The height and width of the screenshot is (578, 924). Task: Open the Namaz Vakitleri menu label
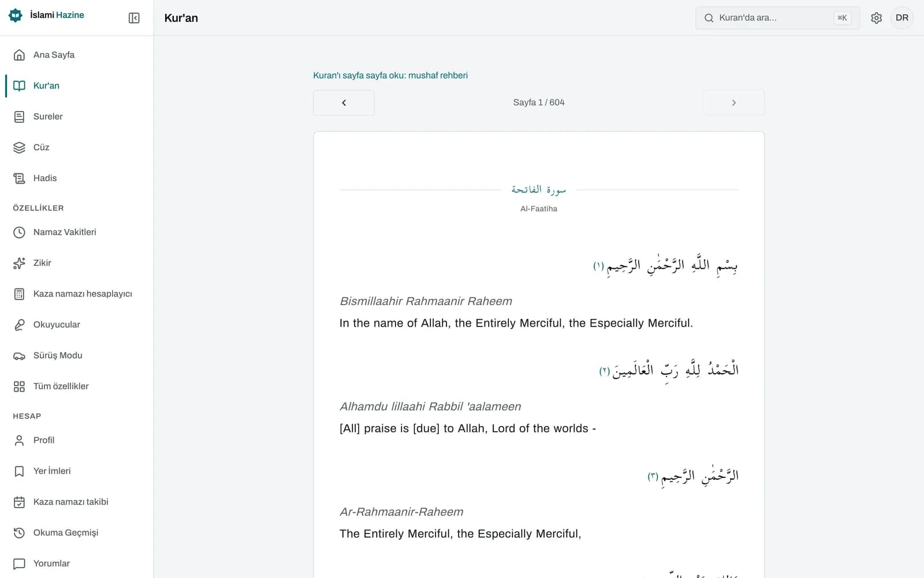(x=65, y=232)
